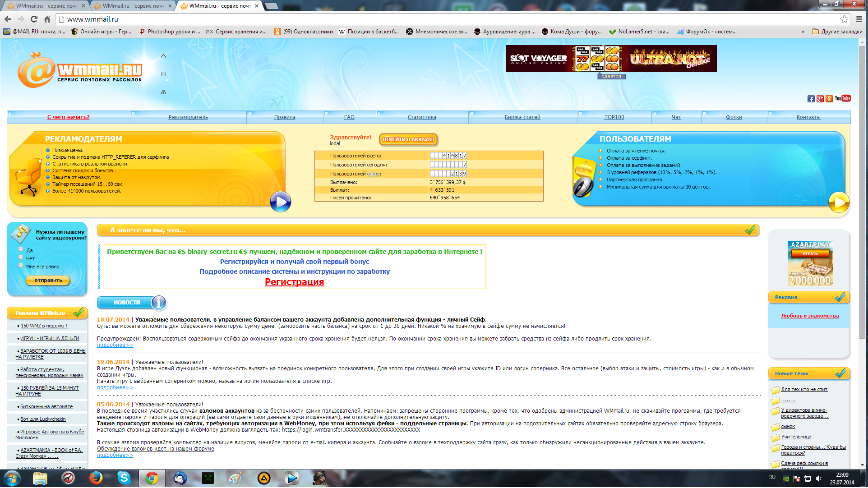Select 'Да' poll radio option

point(21,249)
